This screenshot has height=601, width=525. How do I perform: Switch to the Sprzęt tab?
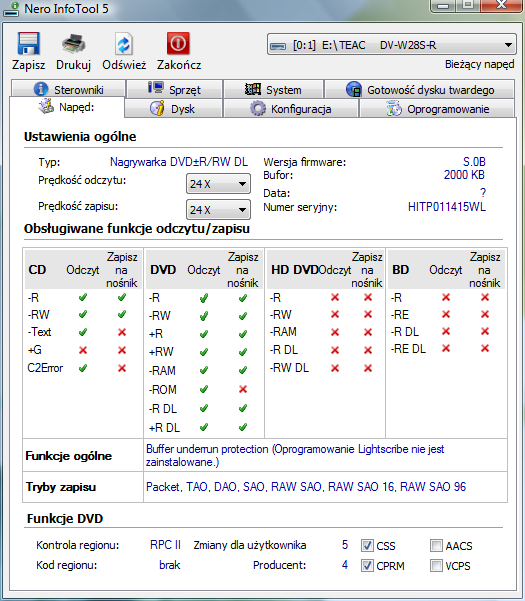coord(175,89)
